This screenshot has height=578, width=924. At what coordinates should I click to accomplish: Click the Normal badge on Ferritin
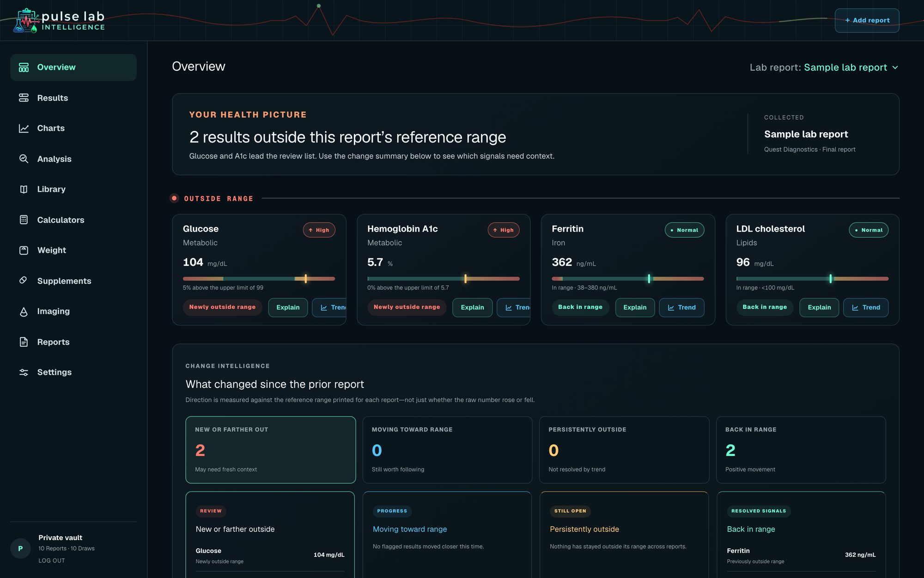[x=684, y=230]
